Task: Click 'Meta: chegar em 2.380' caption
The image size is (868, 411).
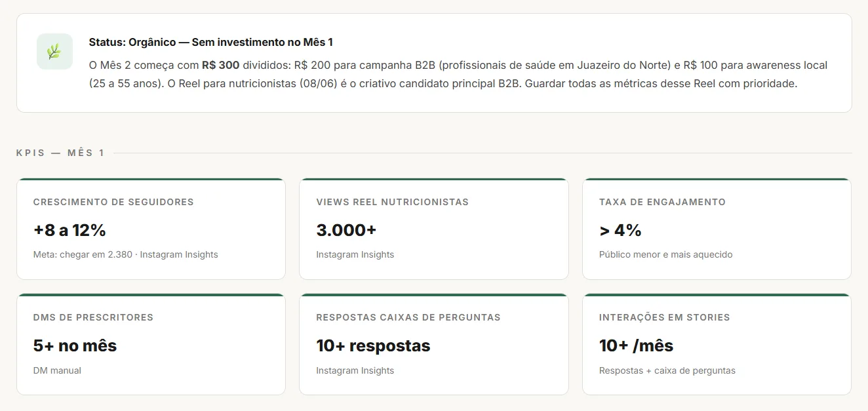Action: [x=83, y=254]
